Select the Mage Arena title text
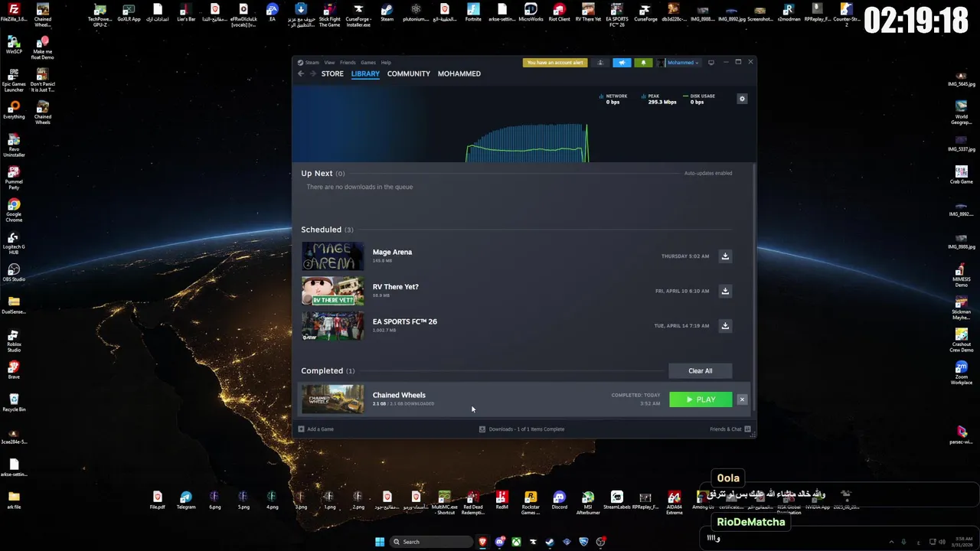The width and height of the screenshot is (980, 551). (x=392, y=252)
